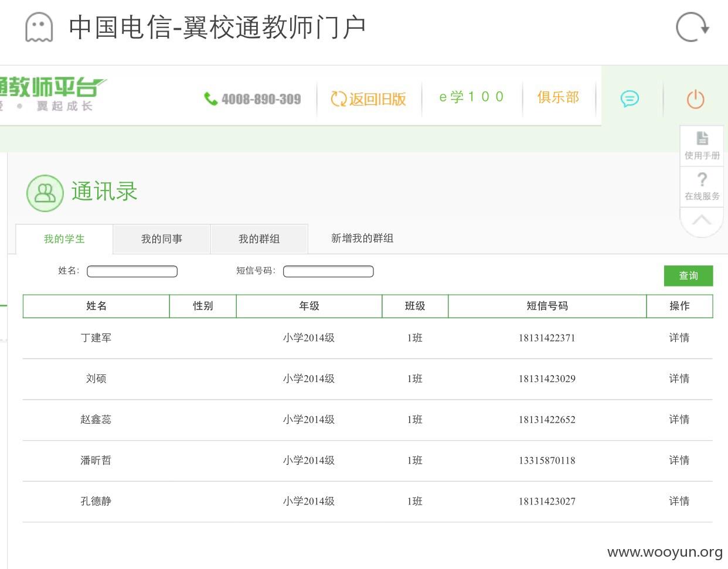The width and height of the screenshot is (728, 569).
Task: Click the 短信号码 column header
Action: pyautogui.click(x=547, y=306)
